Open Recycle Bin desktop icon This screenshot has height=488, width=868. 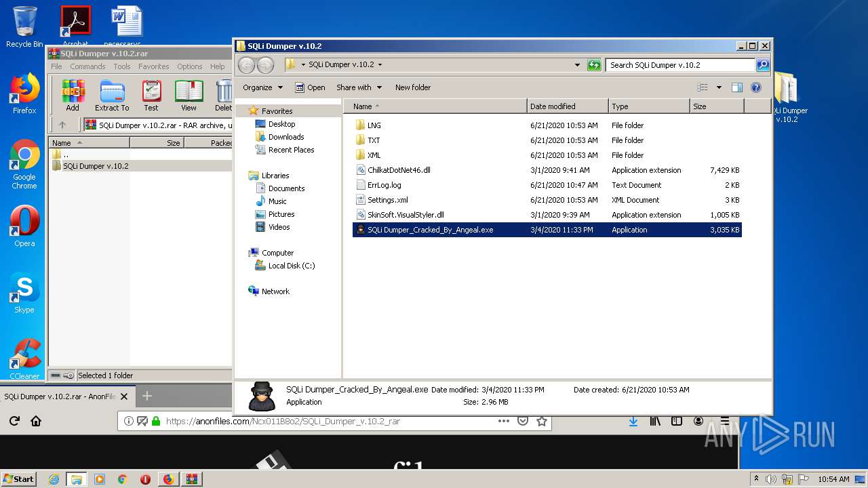24,27
